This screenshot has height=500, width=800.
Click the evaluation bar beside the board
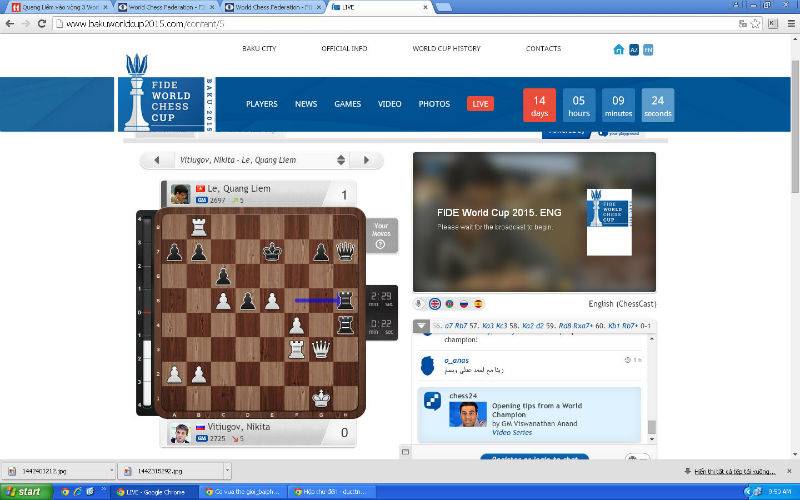tap(147, 312)
